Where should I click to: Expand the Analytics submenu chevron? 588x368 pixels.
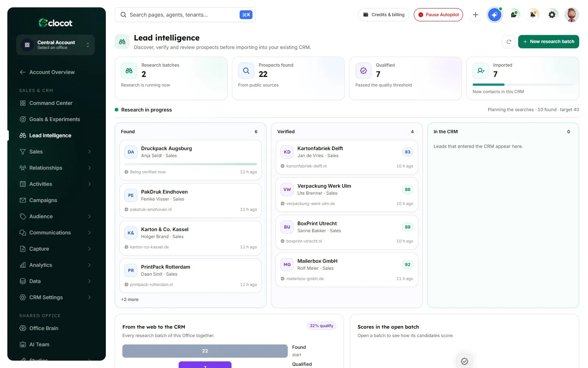coord(89,265)
